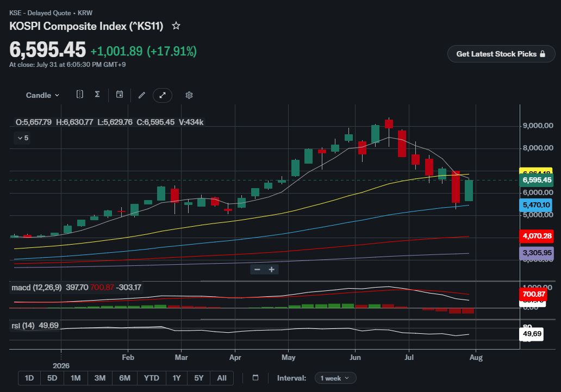The height and width of the screenshot is (392, 561).
Task: Select the pencil drawing tool
Action: click(x=142, y=95)
